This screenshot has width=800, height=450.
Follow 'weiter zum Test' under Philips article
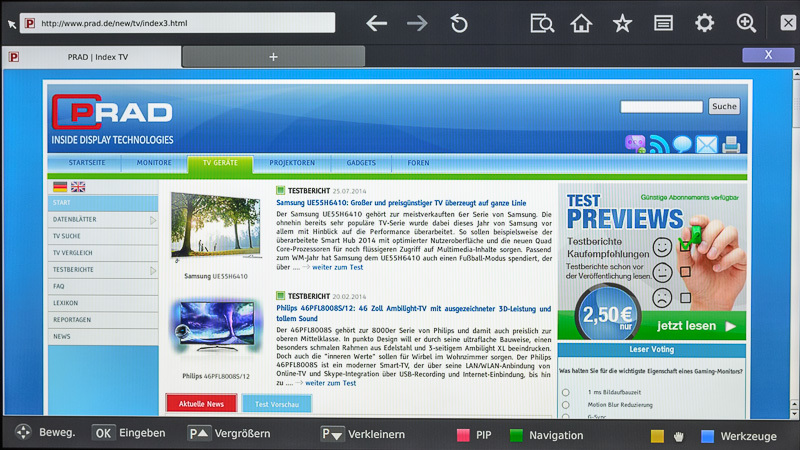pyautogui.click(x=331, y=383)
